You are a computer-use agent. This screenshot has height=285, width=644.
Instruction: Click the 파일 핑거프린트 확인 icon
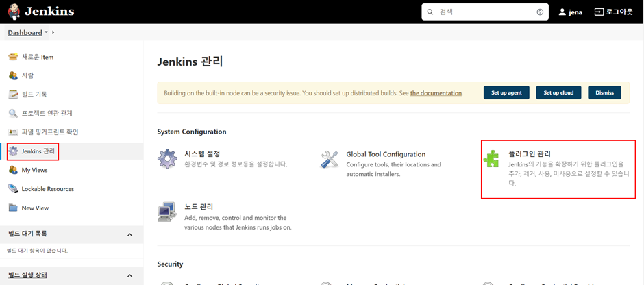14,132
